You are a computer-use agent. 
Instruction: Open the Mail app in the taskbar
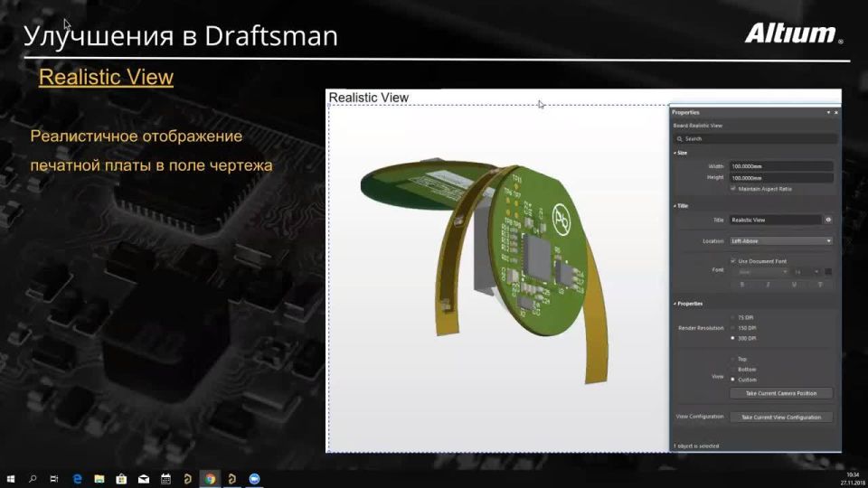144,479
